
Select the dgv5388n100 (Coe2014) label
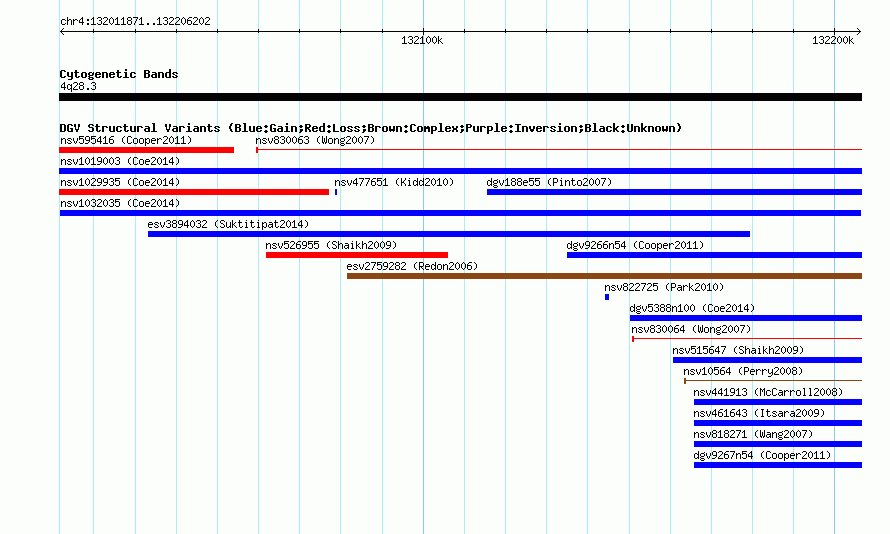click(x=692, y=308)
